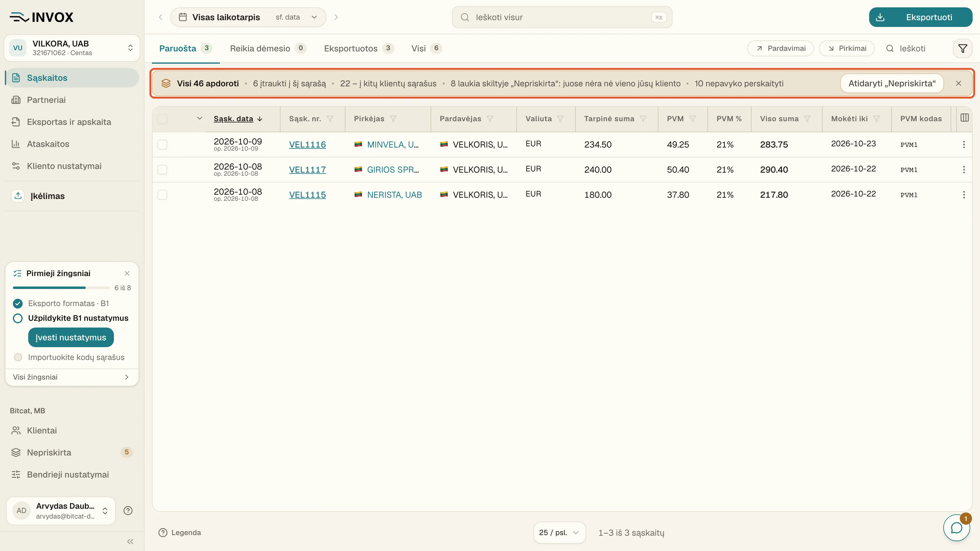Screen dimensions: 980x551
Task: Select the Paruošta tab
Action: [185, 48]
